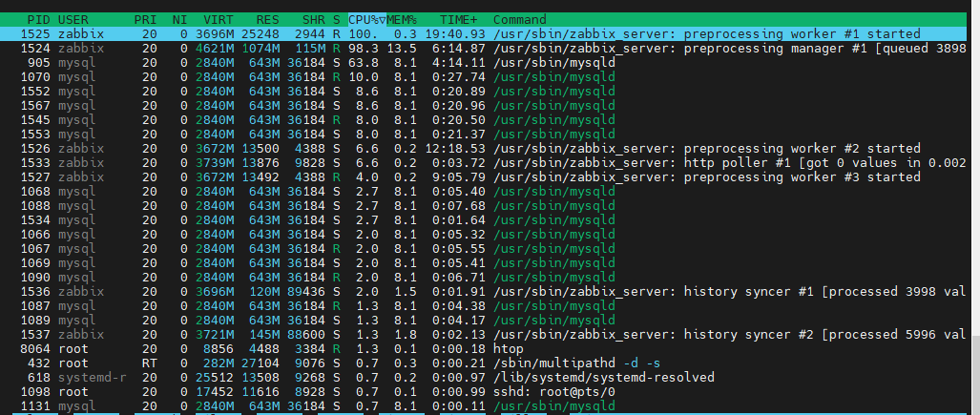Sort processes by the PID column header
This screenshot has width=980, height=415.
coord(39,20)
